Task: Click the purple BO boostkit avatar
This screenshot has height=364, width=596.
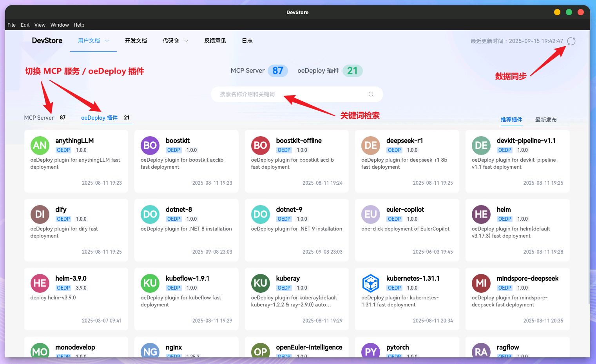Action: [150, 146]
